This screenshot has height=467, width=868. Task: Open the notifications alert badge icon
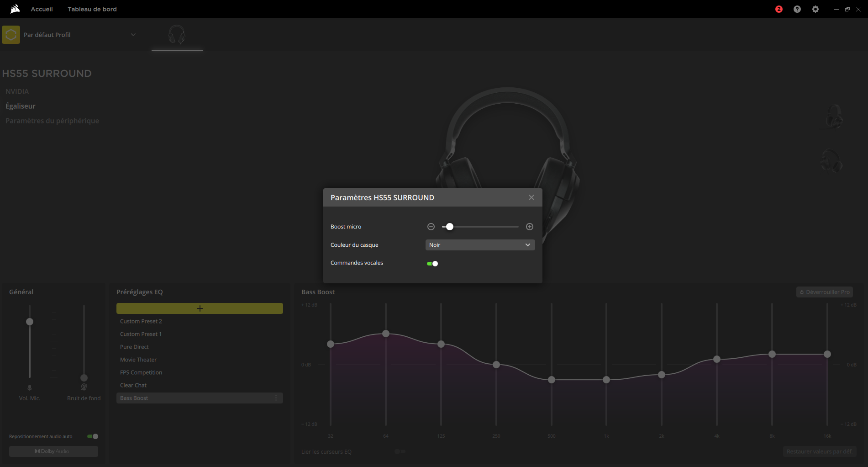click(779, 9)
